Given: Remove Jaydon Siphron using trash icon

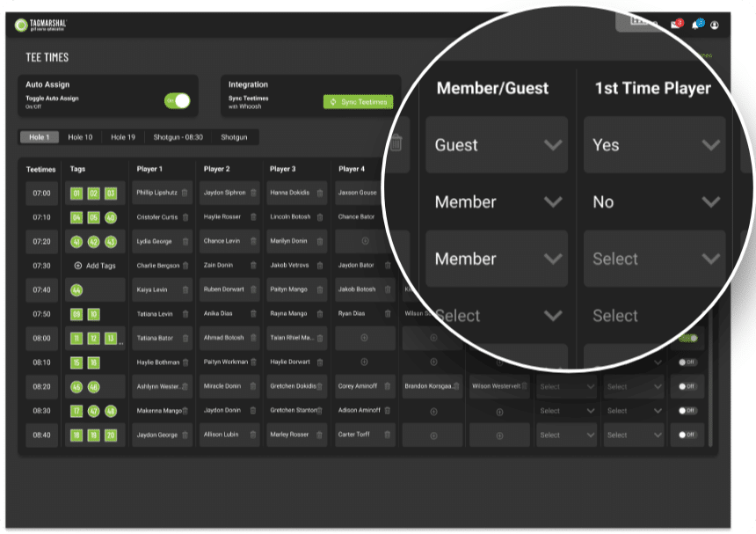Looking at the screenshot, I should click(253, 192).
